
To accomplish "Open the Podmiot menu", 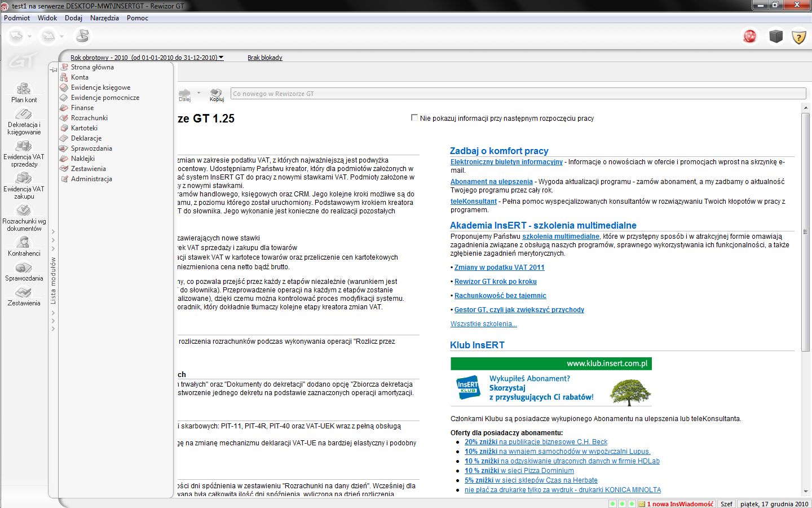I will (x=17, y=18).
